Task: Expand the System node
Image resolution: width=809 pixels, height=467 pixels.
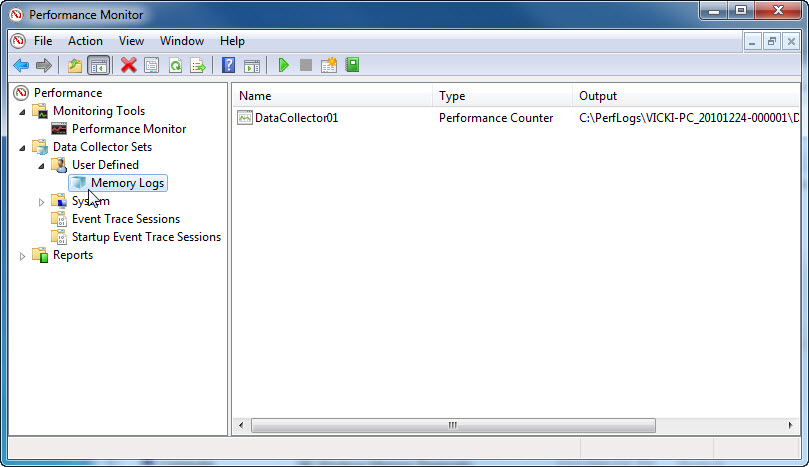Action: [x=41, y=202]
